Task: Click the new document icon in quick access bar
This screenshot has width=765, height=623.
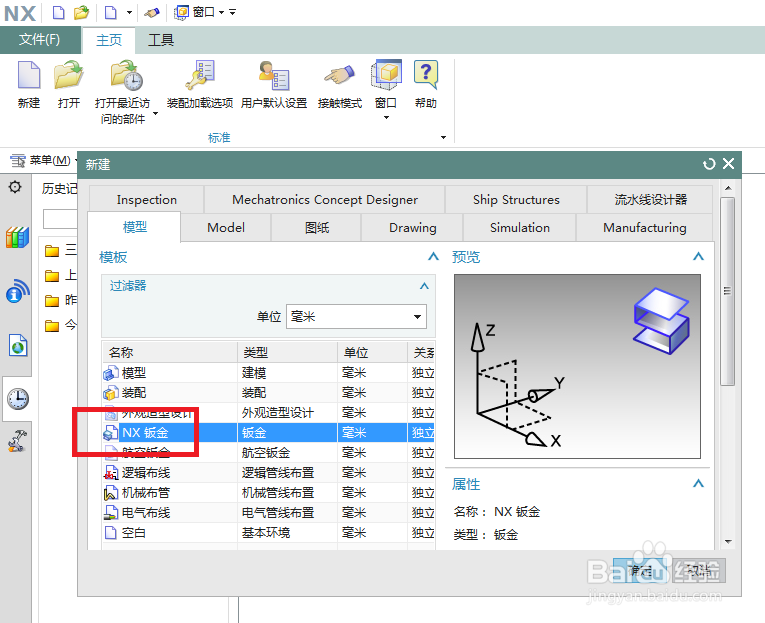Action: (x=59, y=12)
